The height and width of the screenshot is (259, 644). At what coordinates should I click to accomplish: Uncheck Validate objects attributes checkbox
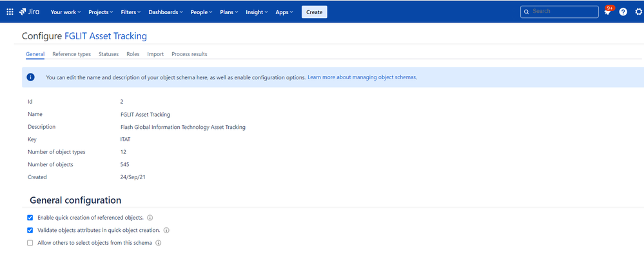pos(30,230)
